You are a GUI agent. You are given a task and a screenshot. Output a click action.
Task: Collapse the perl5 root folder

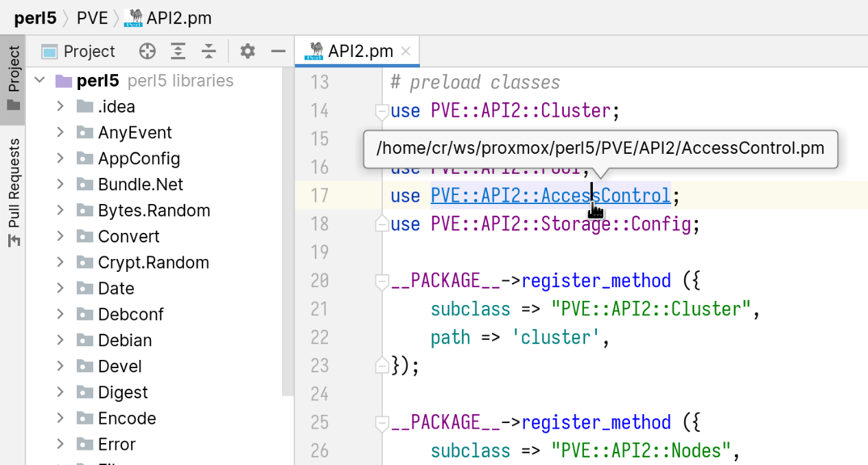point(40,81)
